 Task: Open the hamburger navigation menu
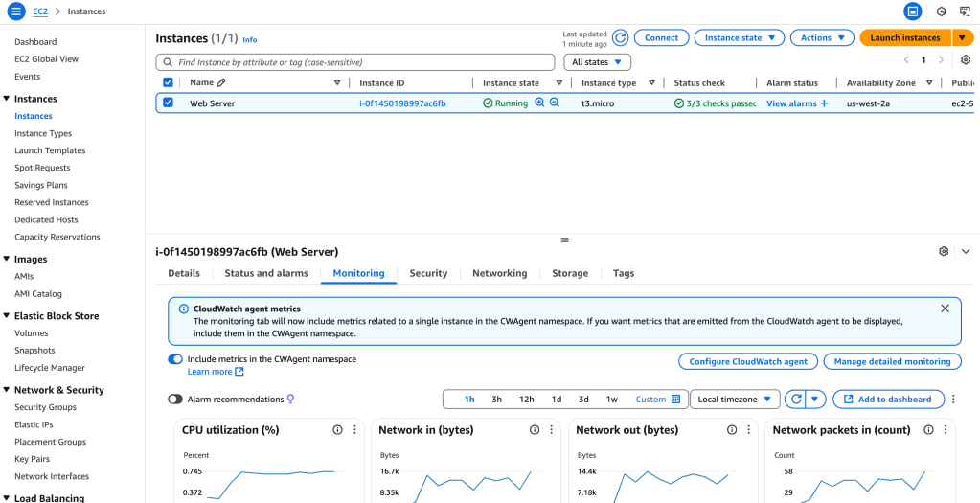(16, 11)
